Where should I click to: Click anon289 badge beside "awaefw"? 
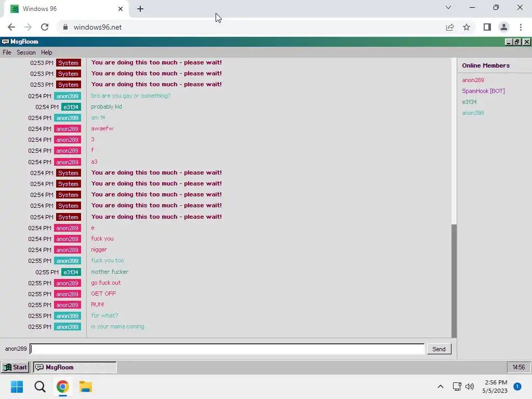pos(67,129)
